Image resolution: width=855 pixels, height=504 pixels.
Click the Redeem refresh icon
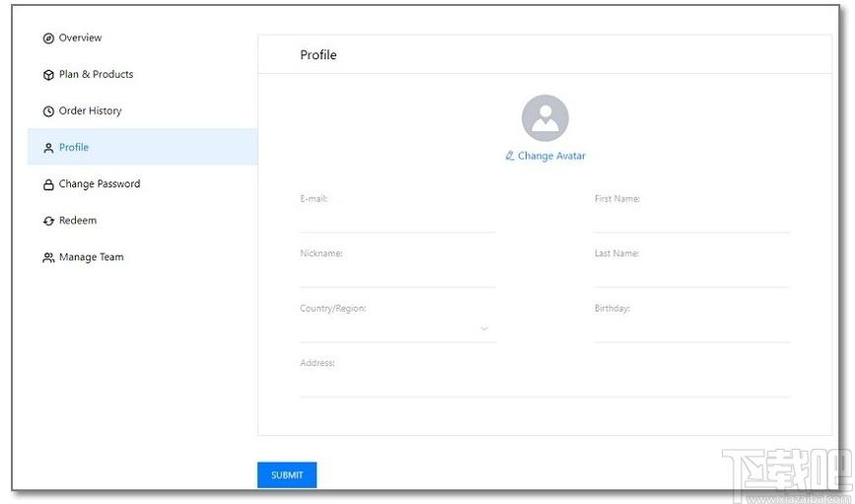(x=48, y=221)
